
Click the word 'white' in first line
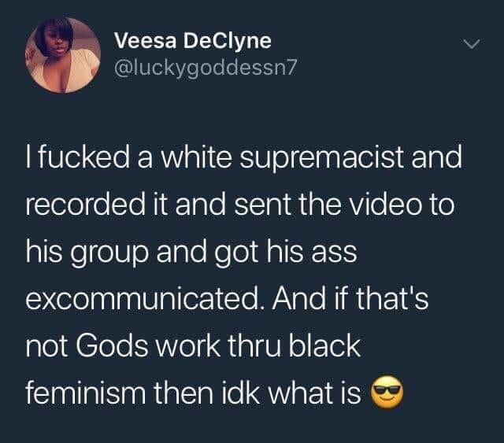[x=196, y=157]
